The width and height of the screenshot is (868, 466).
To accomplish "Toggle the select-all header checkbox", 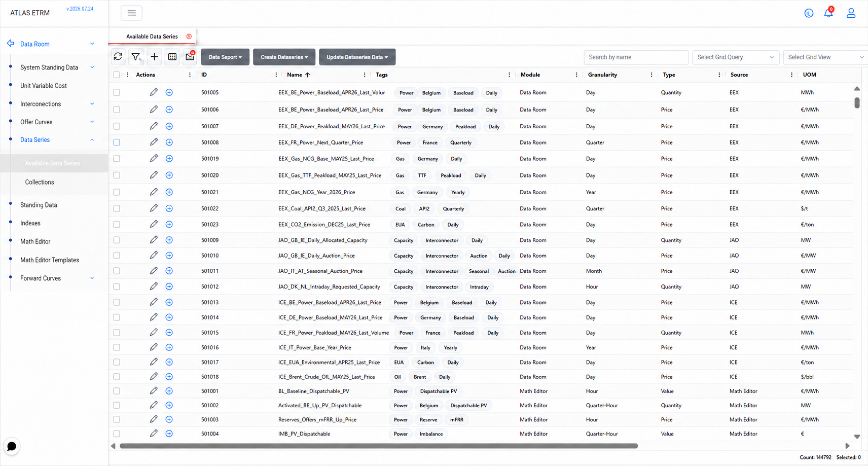I will click(x=117, y=75).
